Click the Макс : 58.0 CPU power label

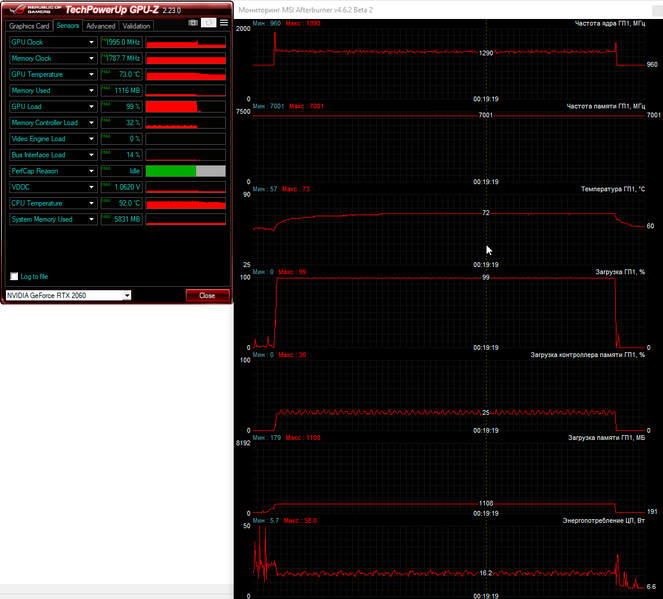click(300, 520)
